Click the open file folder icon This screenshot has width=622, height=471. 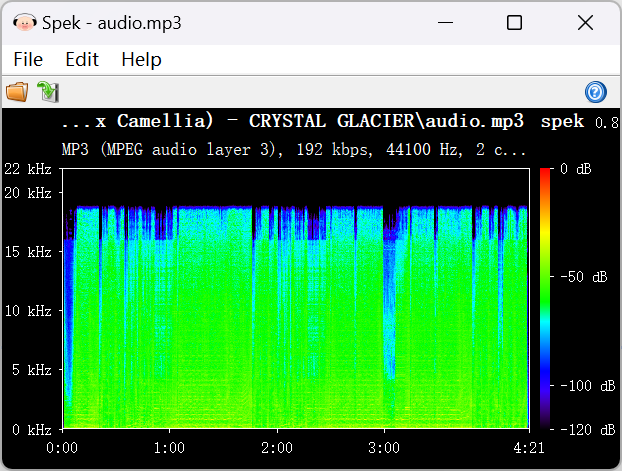click(x=17, y=92)
